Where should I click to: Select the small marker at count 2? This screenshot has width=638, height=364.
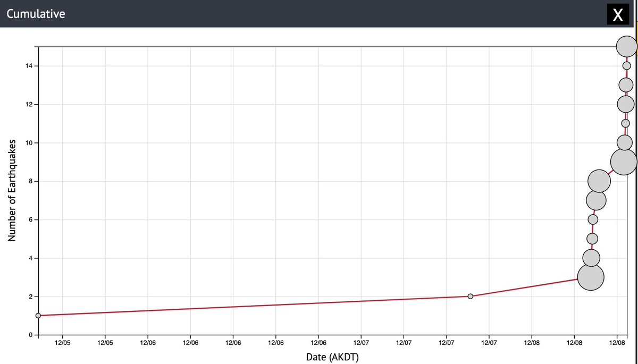pos(470,296)
